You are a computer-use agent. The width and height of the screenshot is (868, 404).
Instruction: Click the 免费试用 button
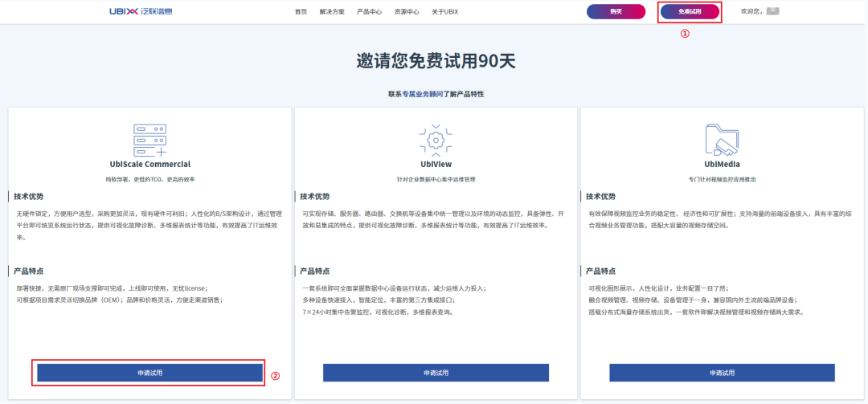690,11
